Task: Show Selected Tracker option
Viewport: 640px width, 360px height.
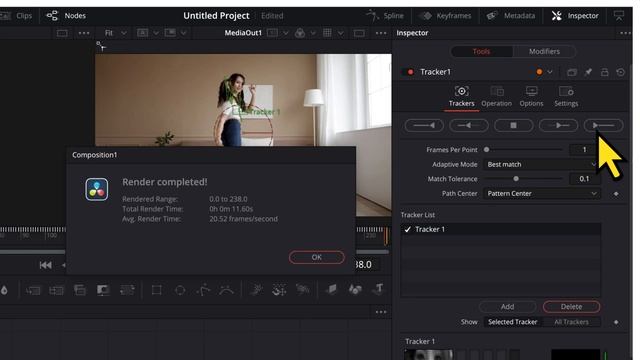Action: coord(513,322)
